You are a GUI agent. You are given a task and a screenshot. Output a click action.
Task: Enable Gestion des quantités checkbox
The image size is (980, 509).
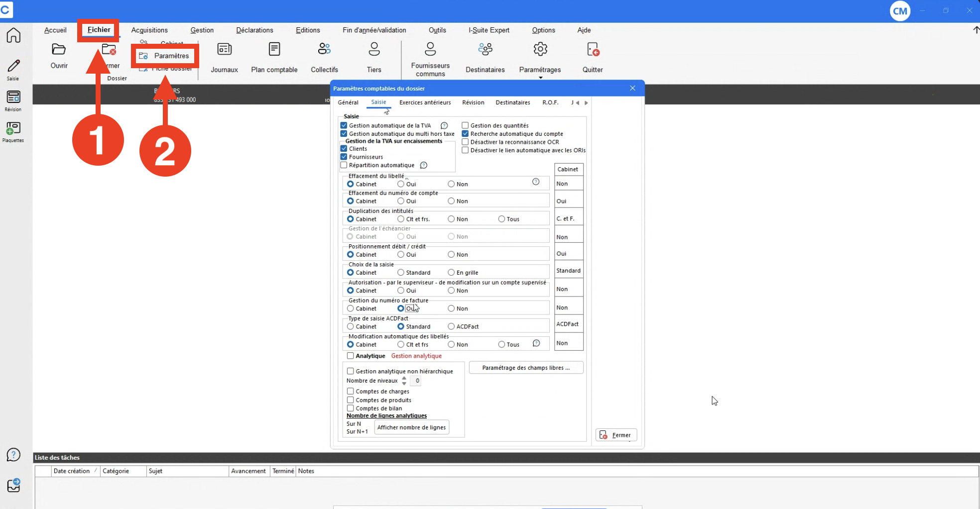click(x=465, y=125)
